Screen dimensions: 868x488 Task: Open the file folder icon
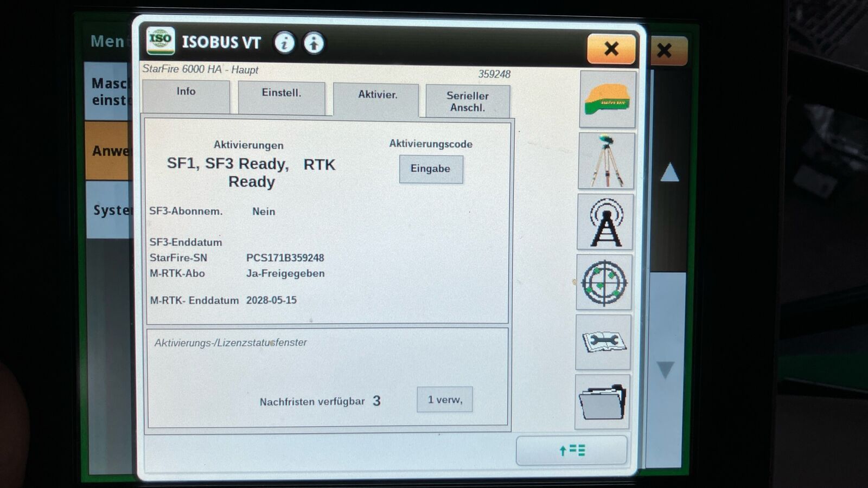603,402
